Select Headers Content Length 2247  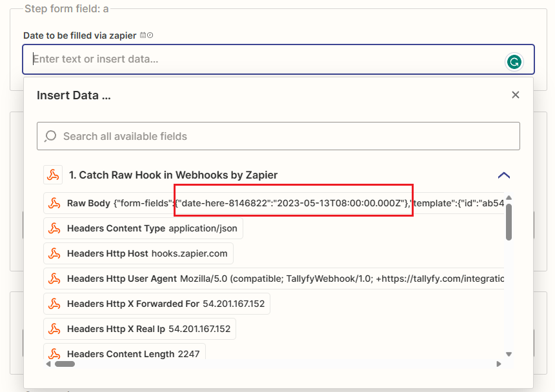[x=125, y=353]
